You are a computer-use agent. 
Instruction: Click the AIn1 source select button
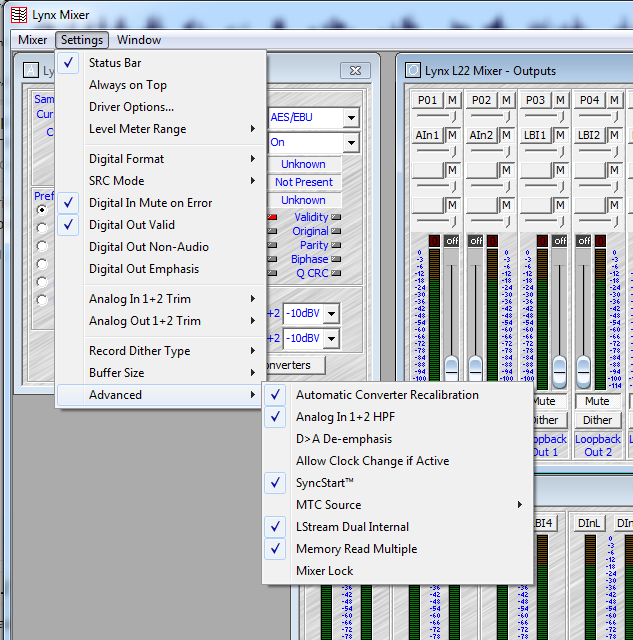[428, 135]
